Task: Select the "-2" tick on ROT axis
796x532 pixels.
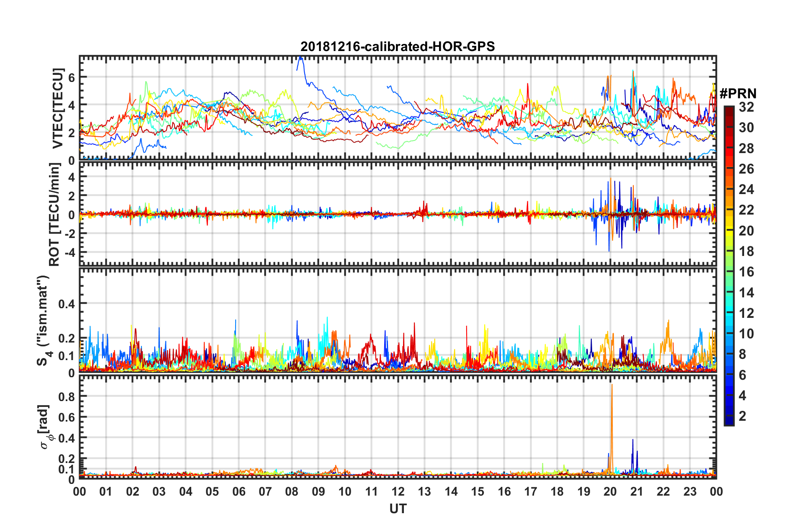Action: point(69,233)
